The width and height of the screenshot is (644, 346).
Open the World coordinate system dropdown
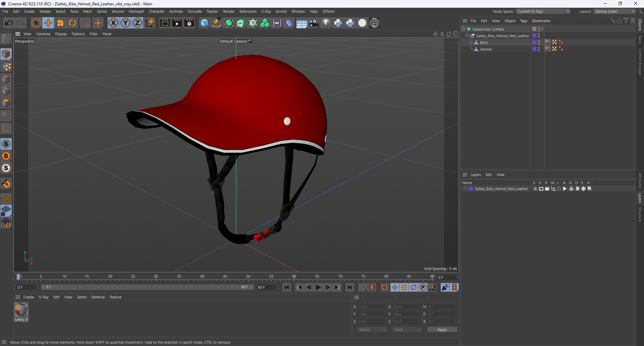coord(372,330)
